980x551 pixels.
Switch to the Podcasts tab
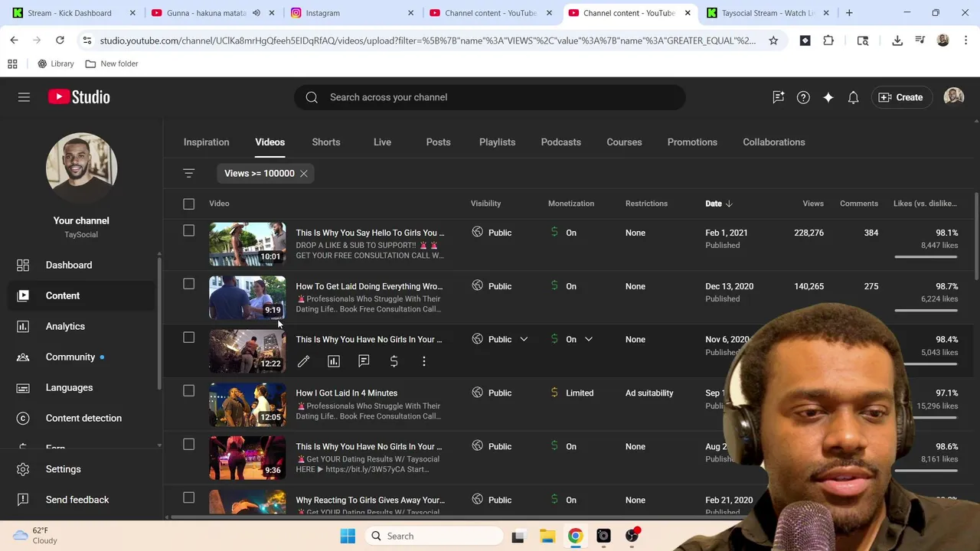pos(561,142)
